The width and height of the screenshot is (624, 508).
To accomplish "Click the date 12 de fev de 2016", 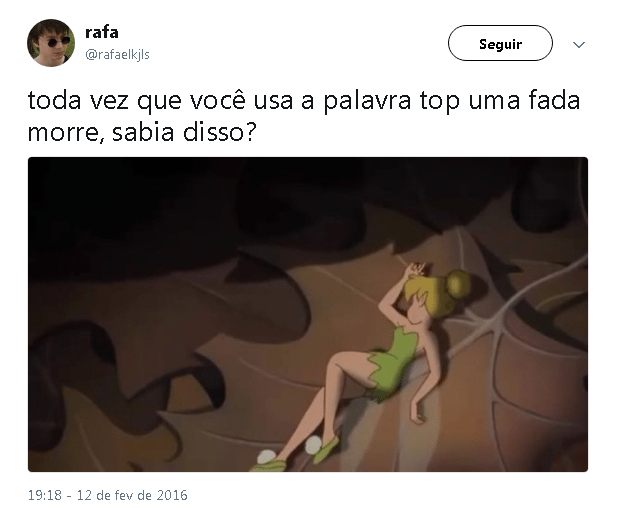I will pyautogui.click(x=132, y=495).
